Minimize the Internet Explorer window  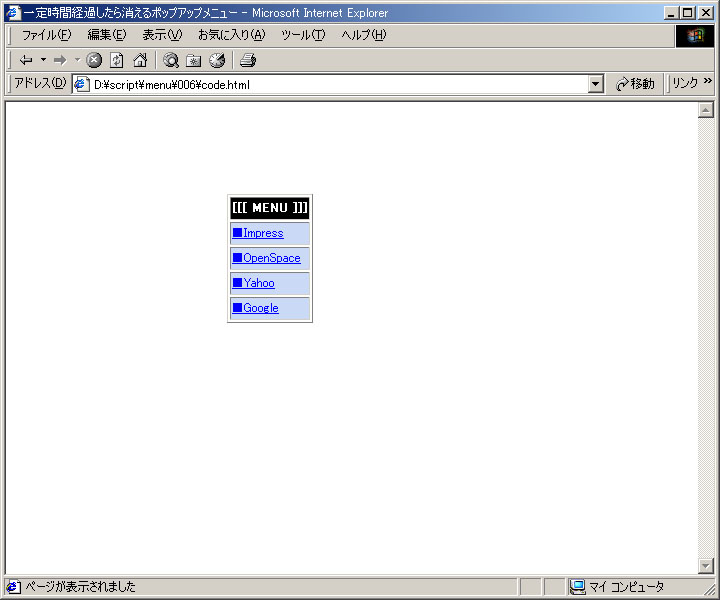pos(671,13)
